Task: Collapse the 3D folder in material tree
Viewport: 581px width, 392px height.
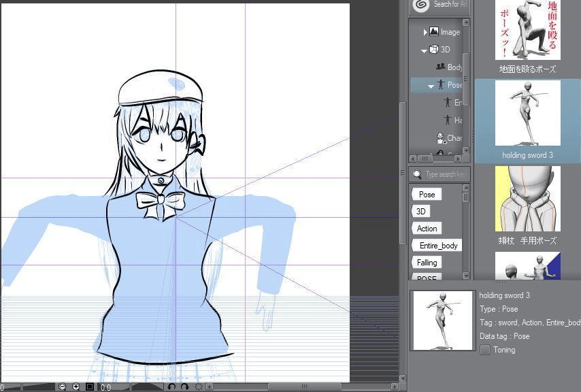Action: click(424, 50)
